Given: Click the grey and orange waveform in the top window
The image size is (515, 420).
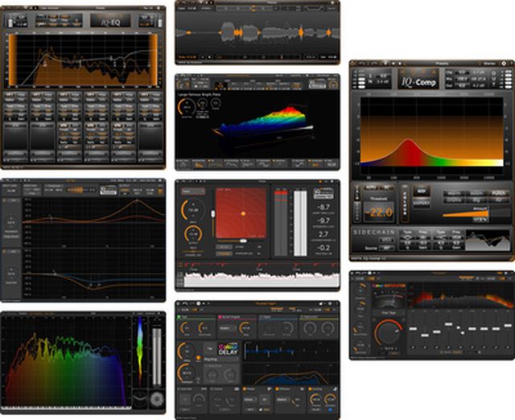Looking at the screenshot, I should click(x=257, y=33).
